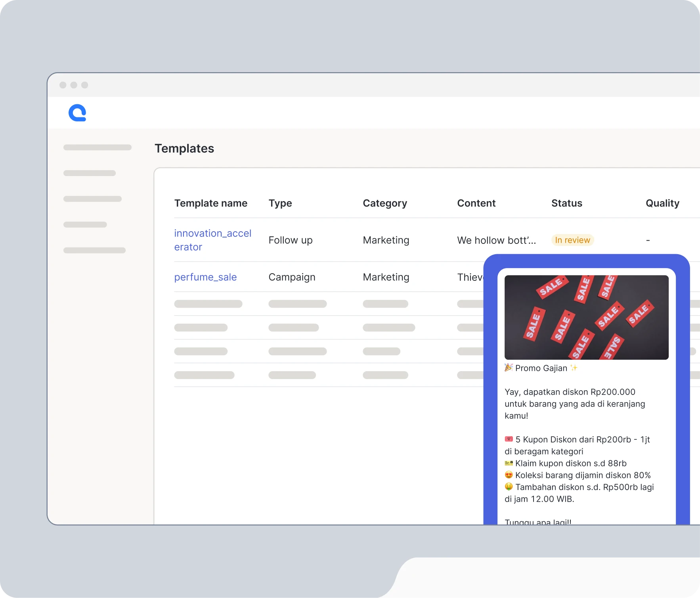The width and height of the screenshot is (700, 598).
Task: Click the '5 Kupon Diskon dari Rp200rb' line
Action: pos(577,439)
